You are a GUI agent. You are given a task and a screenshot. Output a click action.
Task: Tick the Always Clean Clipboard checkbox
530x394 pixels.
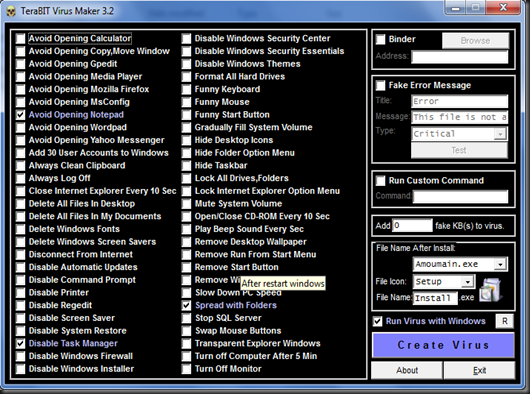pyautogui.click(x=21, y=166)
